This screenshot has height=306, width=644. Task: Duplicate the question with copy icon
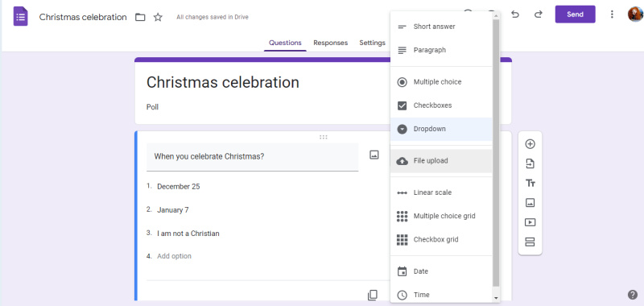tap(373, 295)
